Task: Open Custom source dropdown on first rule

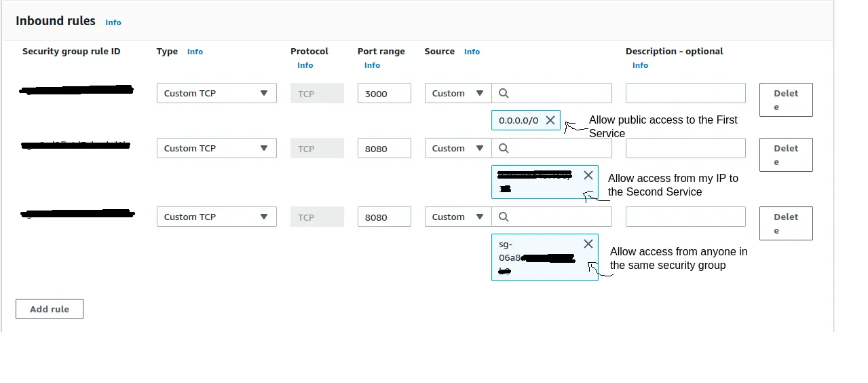Action: click(457, 93)
